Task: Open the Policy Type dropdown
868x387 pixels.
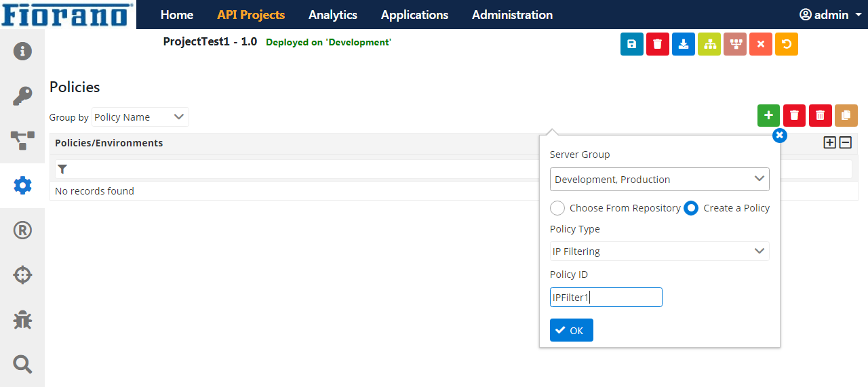Action: [660, 251]
